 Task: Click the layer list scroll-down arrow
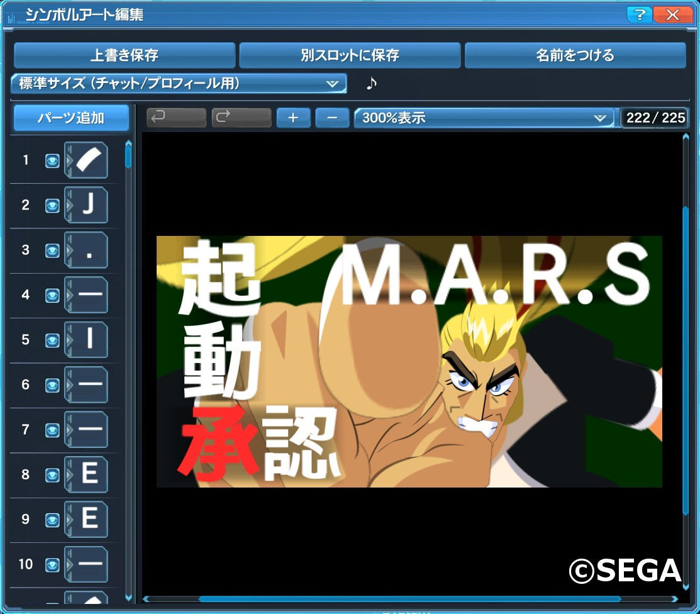pyautogui.click(x=128, y=598)
